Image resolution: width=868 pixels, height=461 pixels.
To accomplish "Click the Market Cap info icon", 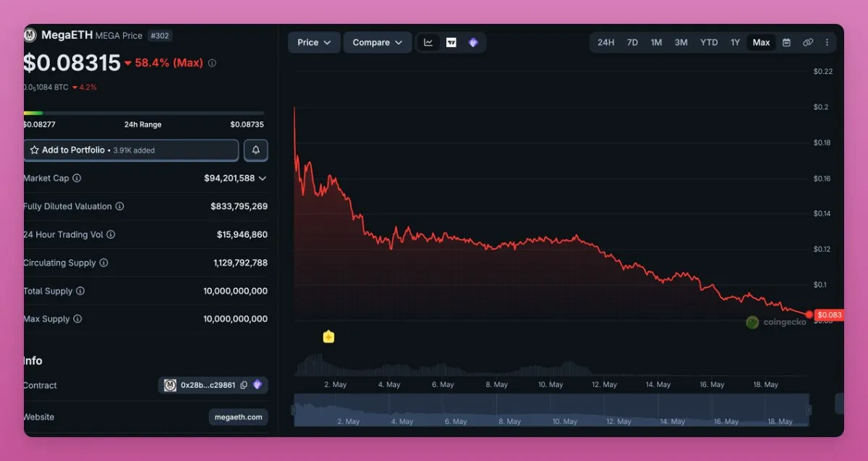I will 77,178.
